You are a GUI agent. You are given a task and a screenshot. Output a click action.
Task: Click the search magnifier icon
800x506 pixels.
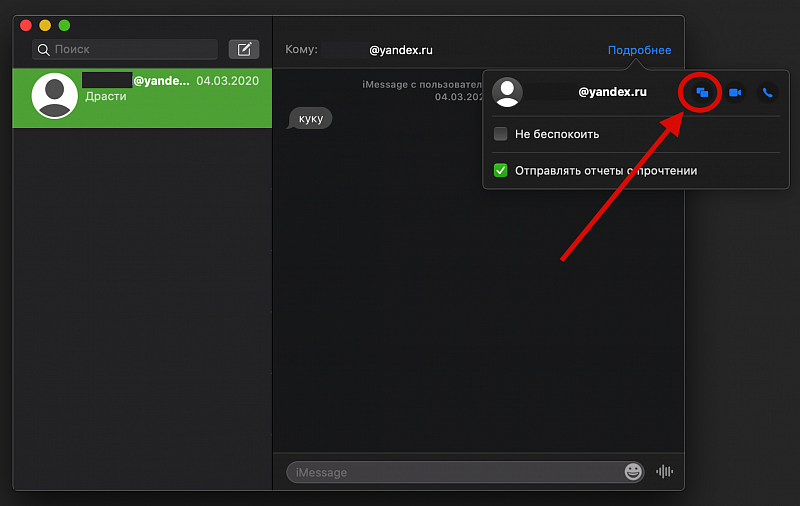44,49
